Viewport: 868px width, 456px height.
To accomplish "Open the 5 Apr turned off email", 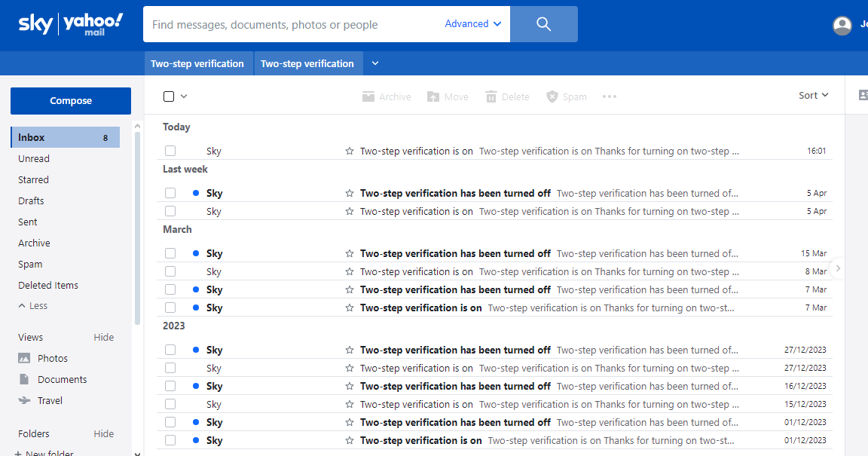I will coord(494,193).
